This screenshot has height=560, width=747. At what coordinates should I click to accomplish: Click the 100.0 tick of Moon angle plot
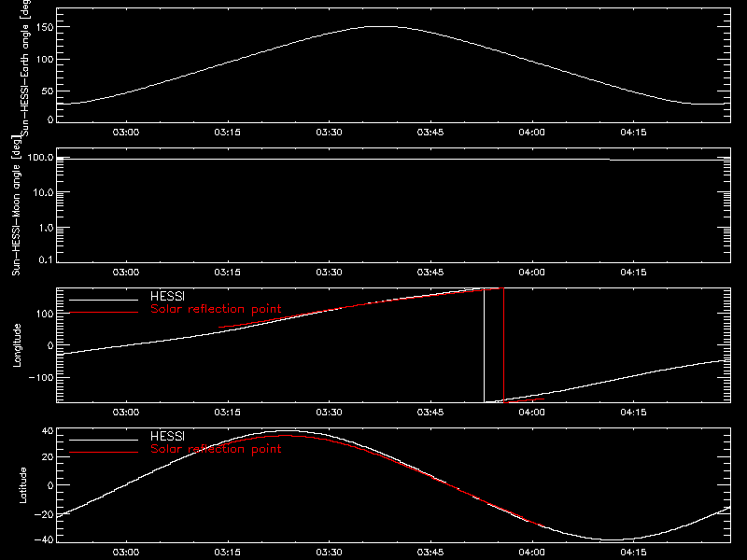[x=41, y=157]
